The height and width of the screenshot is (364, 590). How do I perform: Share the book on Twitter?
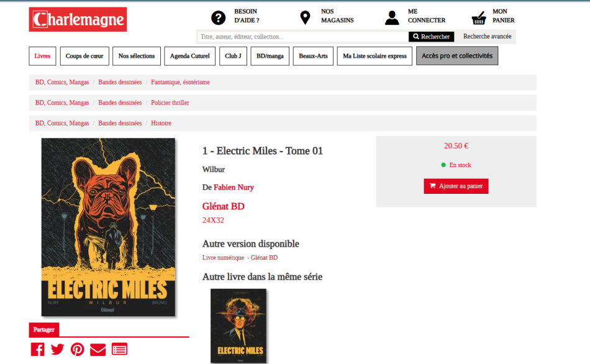coord(57,349)
